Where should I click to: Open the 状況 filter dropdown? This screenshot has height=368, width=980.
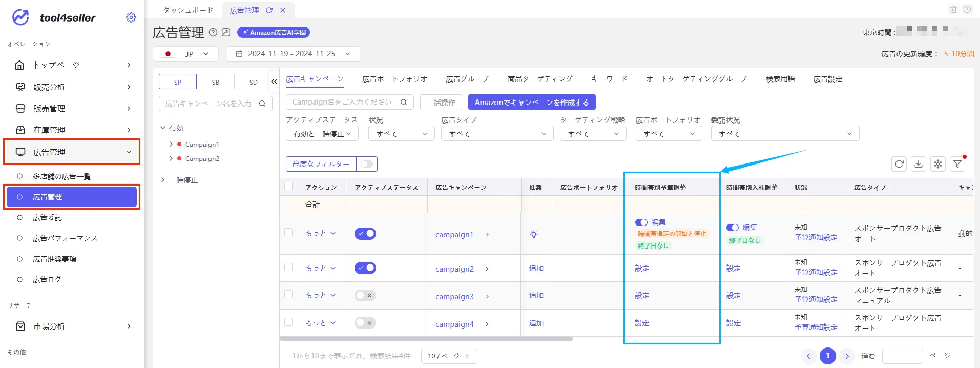click(402, 134)
